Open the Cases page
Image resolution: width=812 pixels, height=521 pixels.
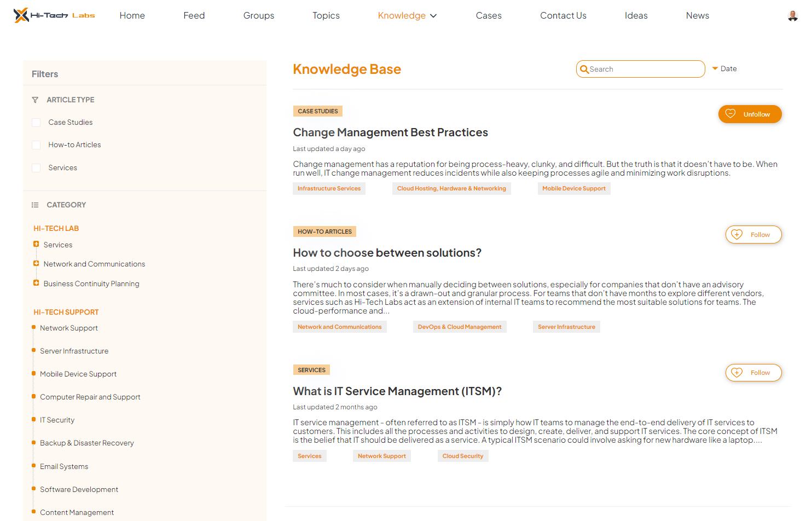489,15
